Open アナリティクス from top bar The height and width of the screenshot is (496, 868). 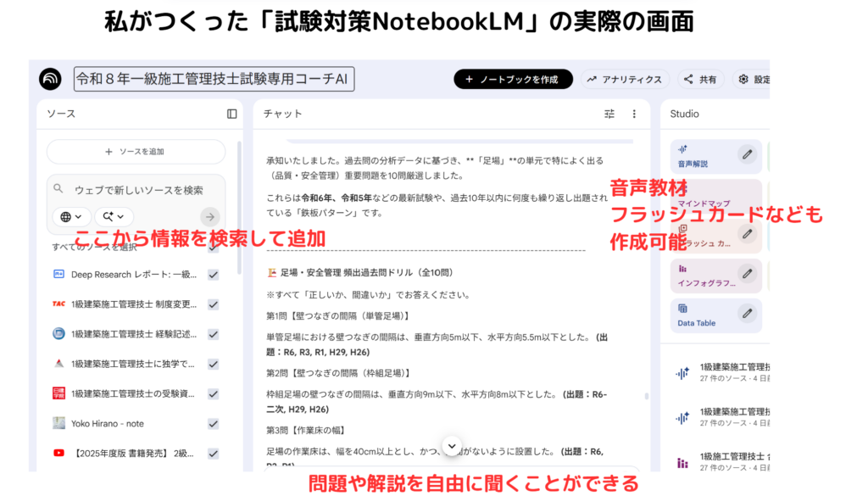(x=625, y=79)
